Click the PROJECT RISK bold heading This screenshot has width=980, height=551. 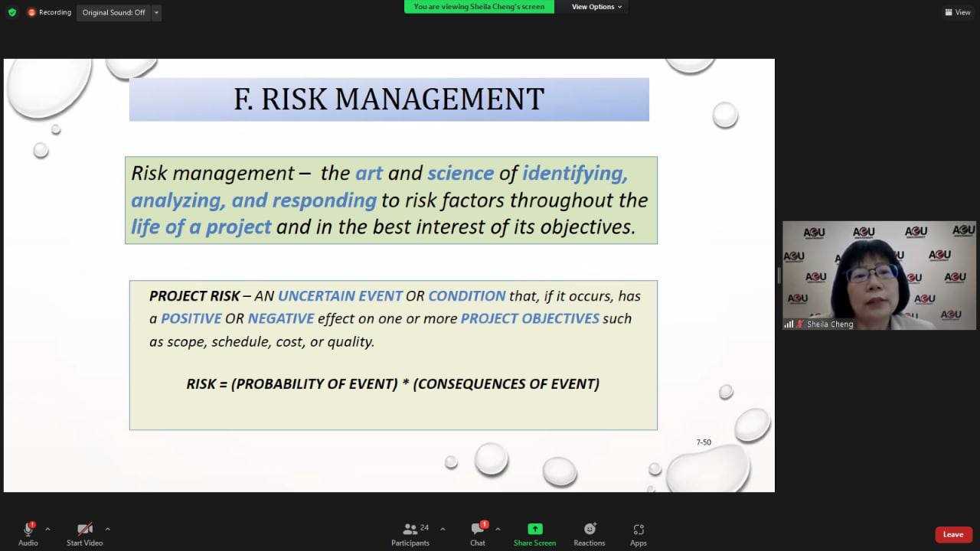[194, 295]
